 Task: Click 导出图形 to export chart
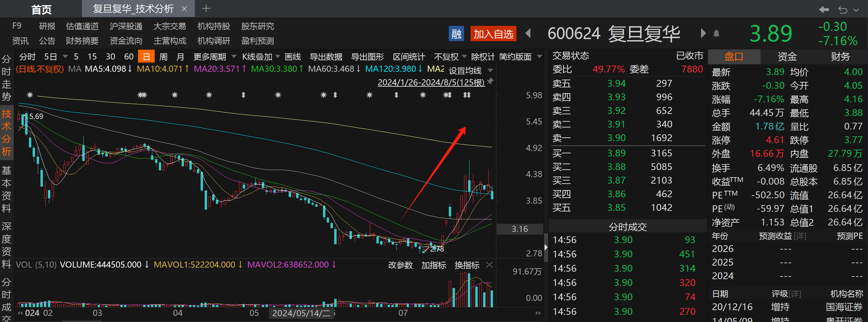pyautogui.click(x=368, y=56)
